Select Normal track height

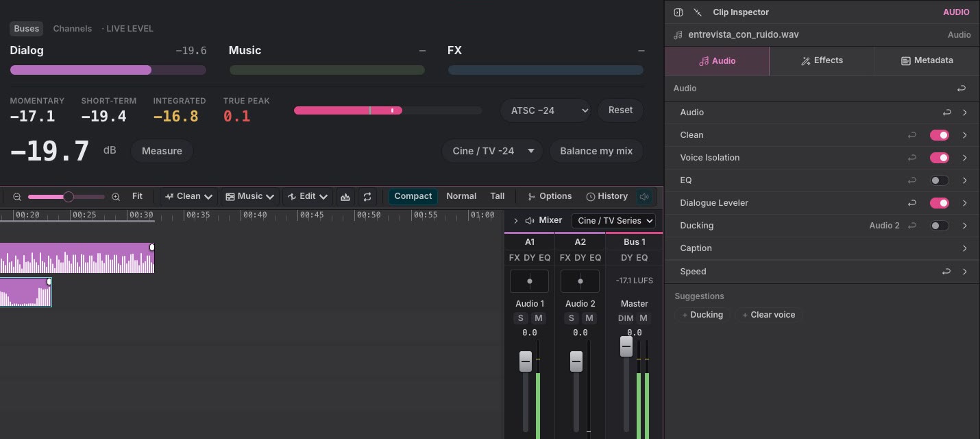point(461,197)
